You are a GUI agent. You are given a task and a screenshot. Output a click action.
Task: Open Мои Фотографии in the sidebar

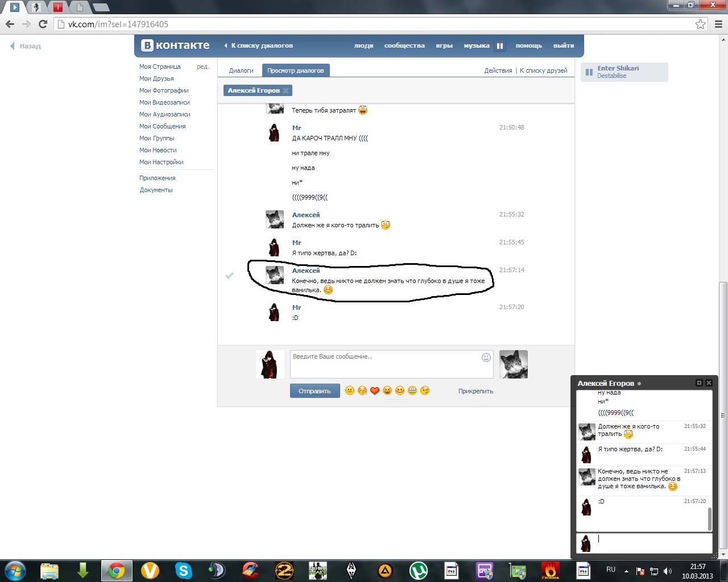tap(164, 90)
